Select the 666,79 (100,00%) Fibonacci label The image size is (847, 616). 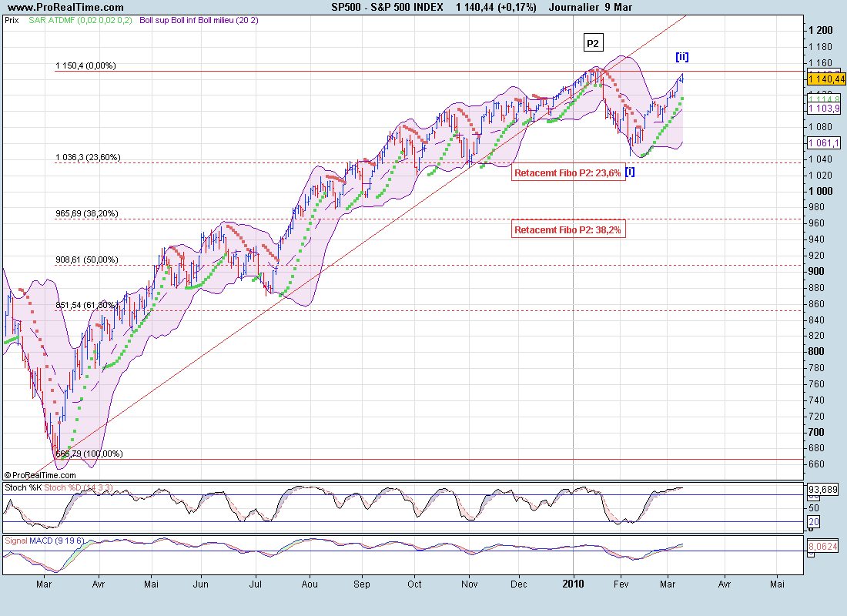[x=89, y=454]
